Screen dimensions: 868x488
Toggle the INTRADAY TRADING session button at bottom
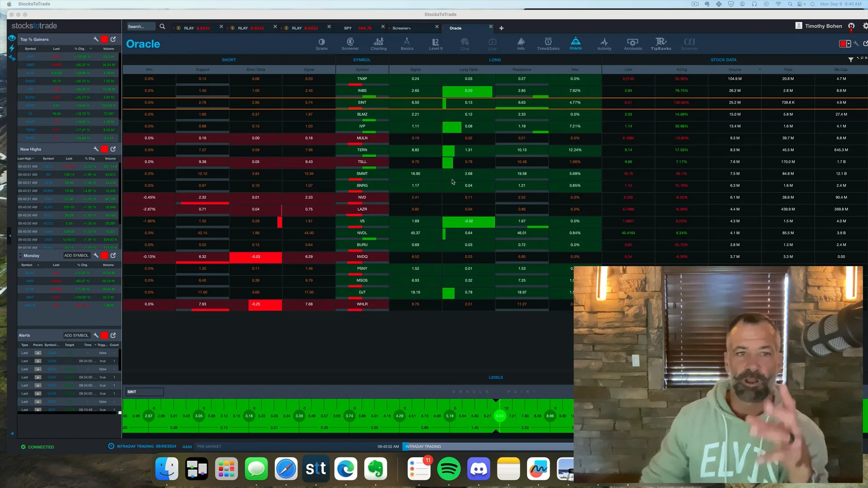[x=423, y=446]
